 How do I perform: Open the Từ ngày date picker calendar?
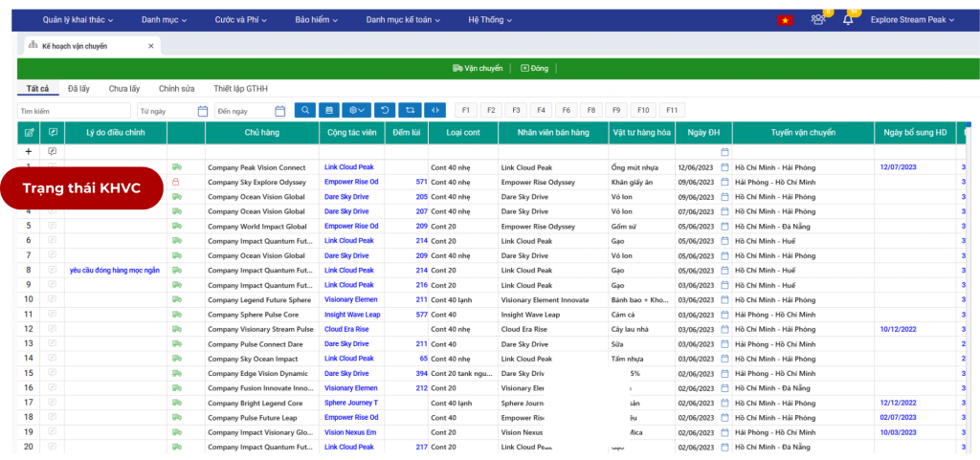click(202, 111)
